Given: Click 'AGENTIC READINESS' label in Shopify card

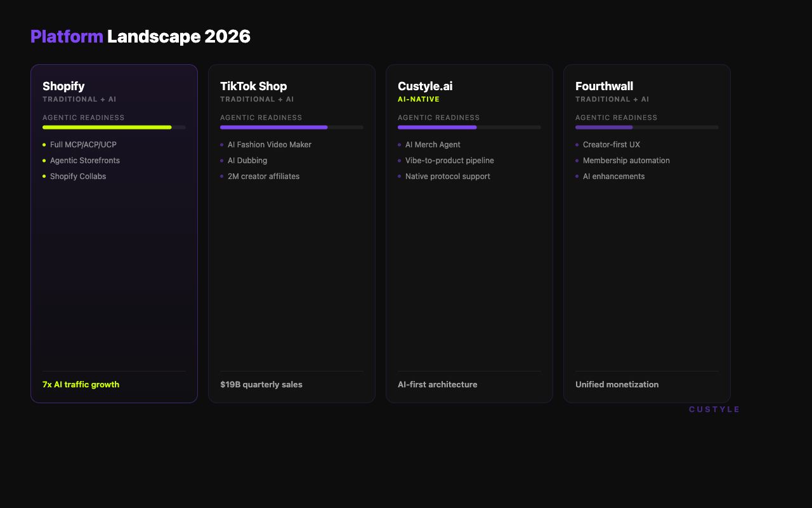Looking at the screenshot, I should click(84, 118).
